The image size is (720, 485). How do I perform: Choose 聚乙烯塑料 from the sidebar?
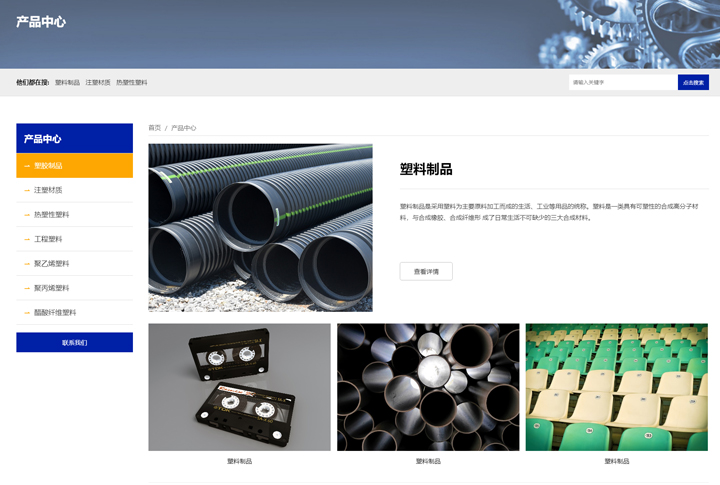[52, 264]
